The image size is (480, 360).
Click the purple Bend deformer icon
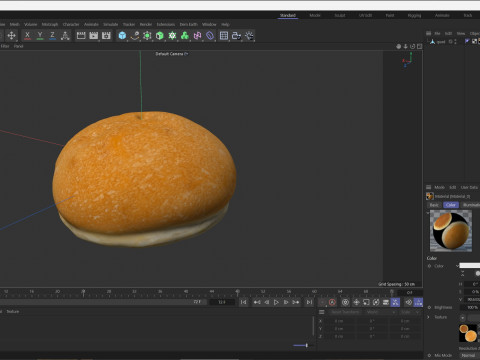[210, 36]
